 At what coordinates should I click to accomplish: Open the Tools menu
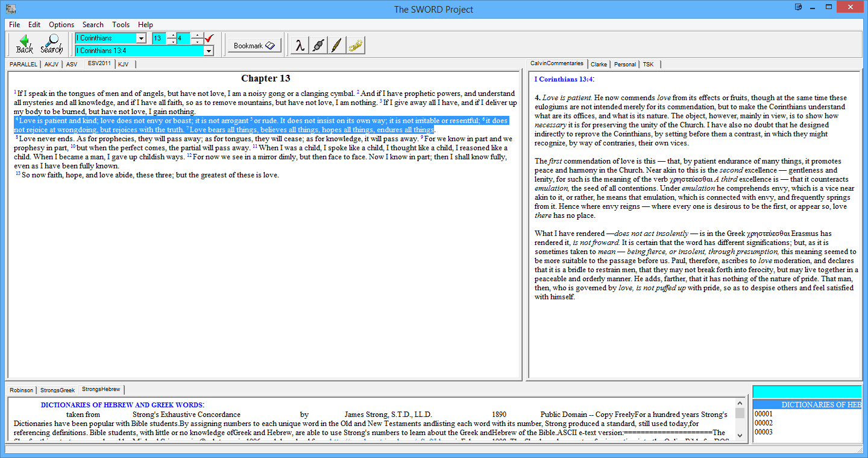121,25
